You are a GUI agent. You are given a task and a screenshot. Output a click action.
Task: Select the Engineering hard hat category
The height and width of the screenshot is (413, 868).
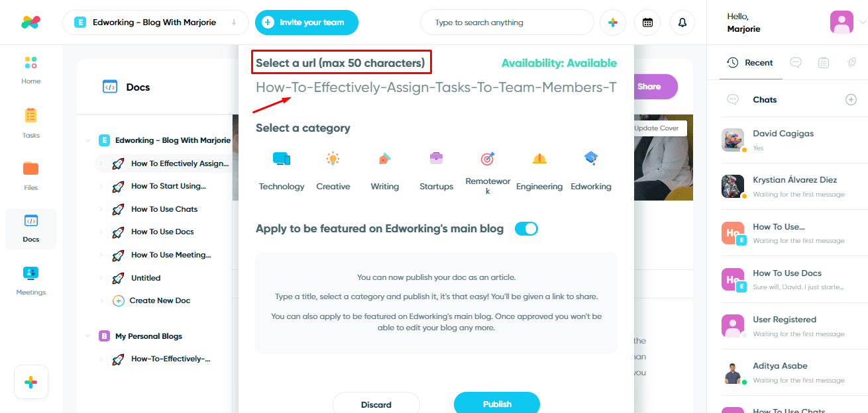point(539,159)
